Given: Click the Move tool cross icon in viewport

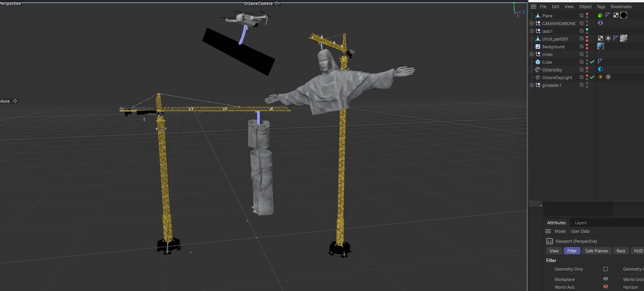Looking at the screenshot, I should tap(15, 101).
